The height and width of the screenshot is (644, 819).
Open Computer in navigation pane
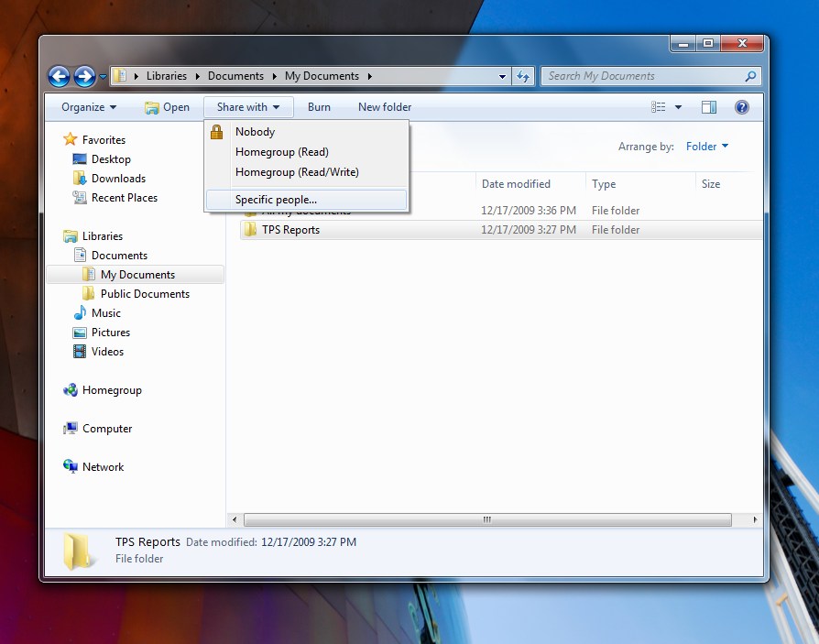(x=107, y=429)
